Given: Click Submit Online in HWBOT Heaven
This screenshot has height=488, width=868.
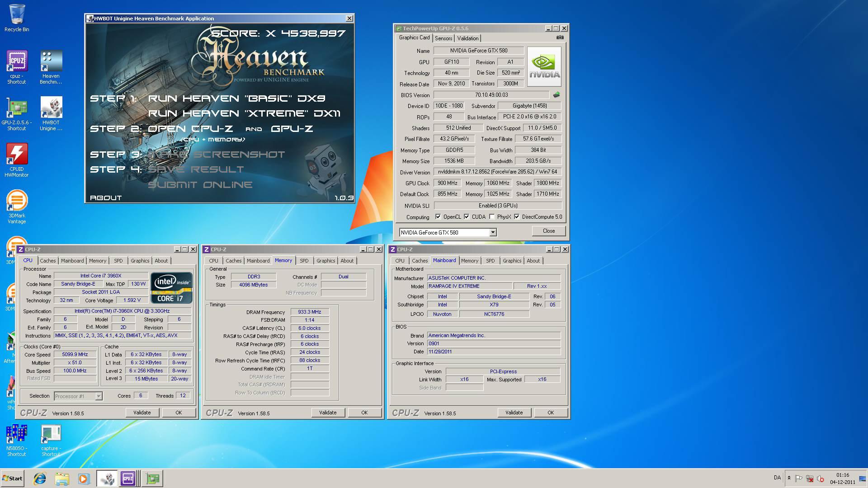Looking at the screenshot, I should click(x=200, y=185).
